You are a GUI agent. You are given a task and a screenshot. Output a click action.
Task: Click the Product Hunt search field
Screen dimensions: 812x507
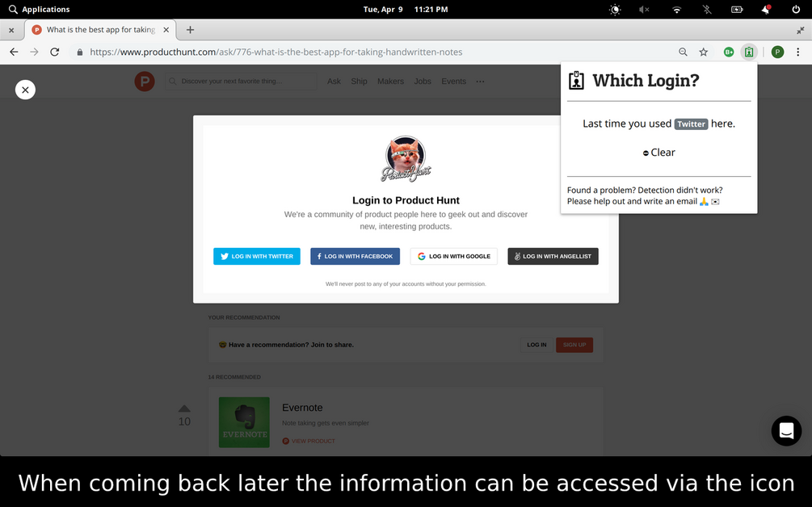(241, 82)
